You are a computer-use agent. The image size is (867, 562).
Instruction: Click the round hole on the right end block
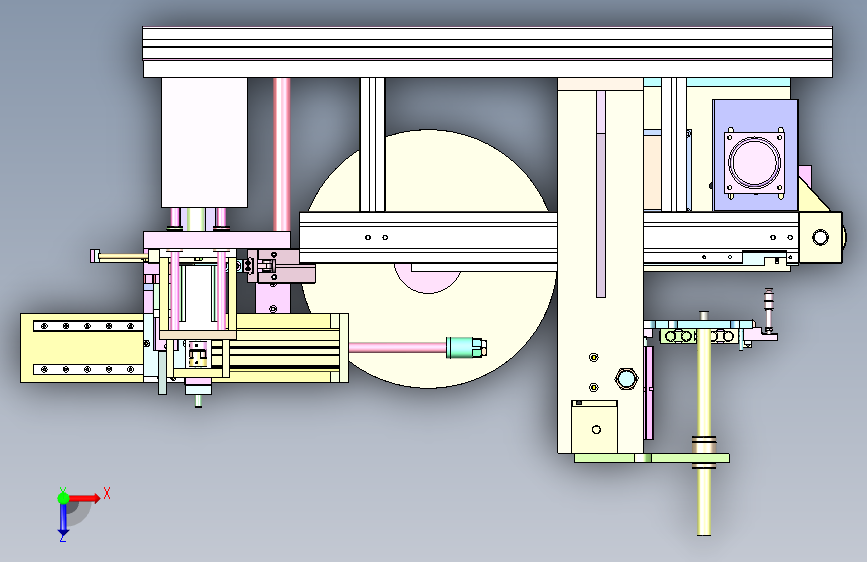[x=820, y=238]
